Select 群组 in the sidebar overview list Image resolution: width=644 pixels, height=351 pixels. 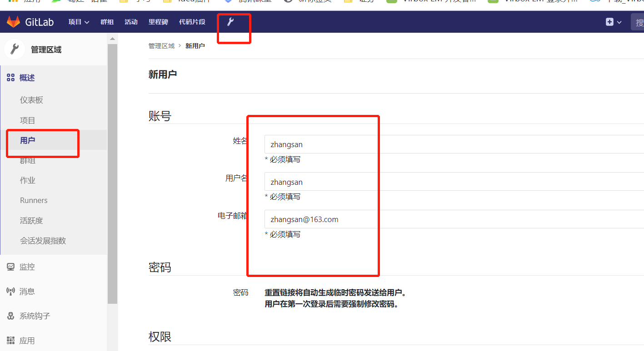28,161
